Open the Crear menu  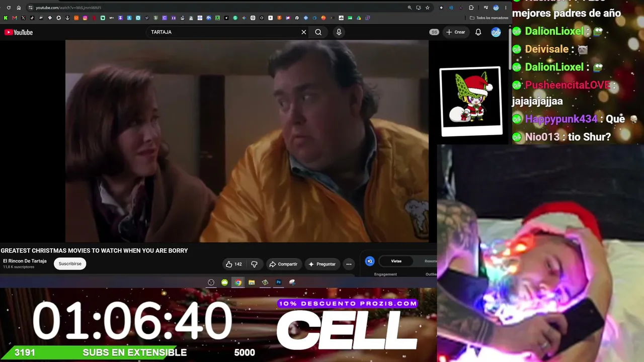coord(456,32)
